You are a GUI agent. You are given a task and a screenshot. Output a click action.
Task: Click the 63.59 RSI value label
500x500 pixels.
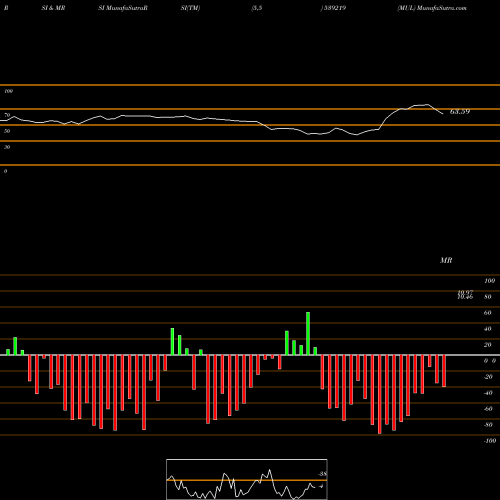pyautogui.click(x=460, y=112)
